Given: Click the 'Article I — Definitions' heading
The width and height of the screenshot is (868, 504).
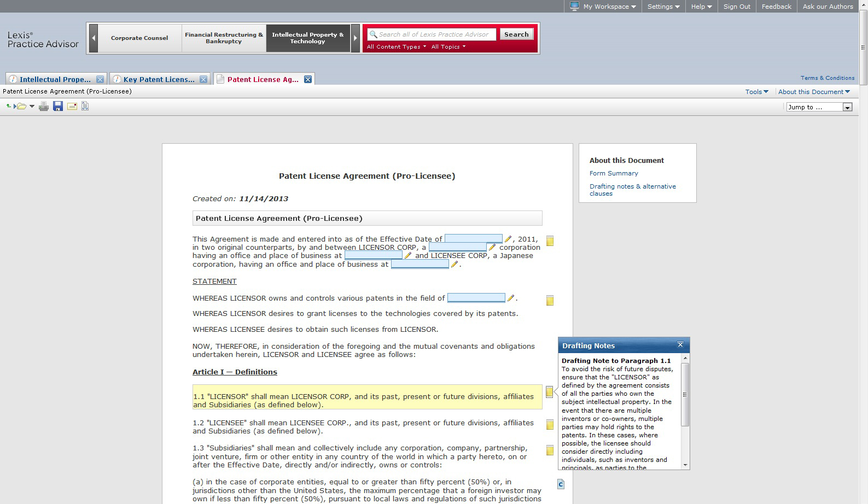Looking at the screenshot, I should (235, 372).
